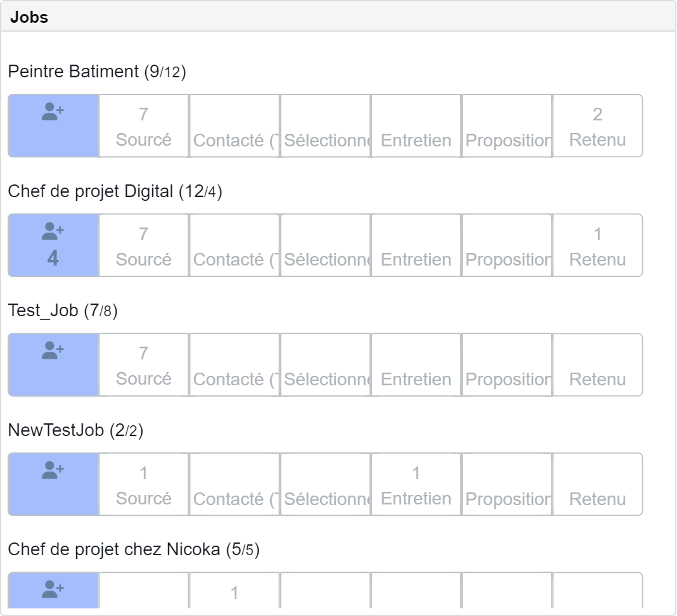
Task: Select Proposition stage of Test_Job
Action: coord(507,365)
